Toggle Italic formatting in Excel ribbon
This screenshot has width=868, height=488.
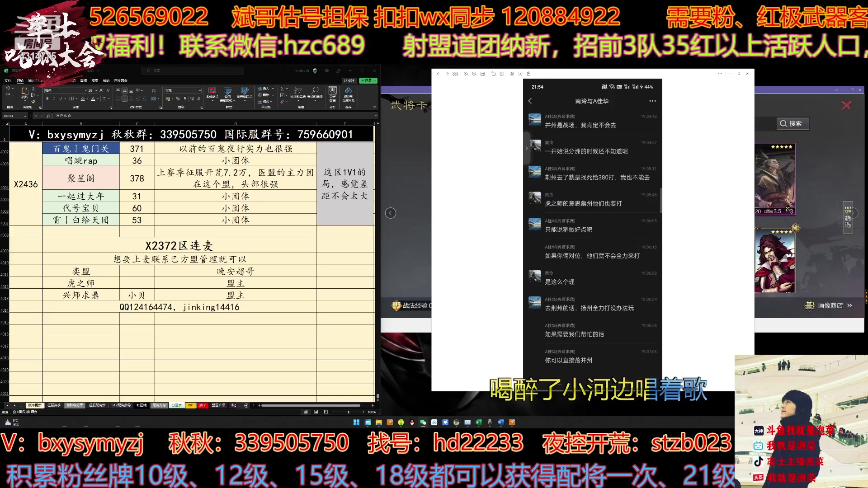click(x=54, y=99)
